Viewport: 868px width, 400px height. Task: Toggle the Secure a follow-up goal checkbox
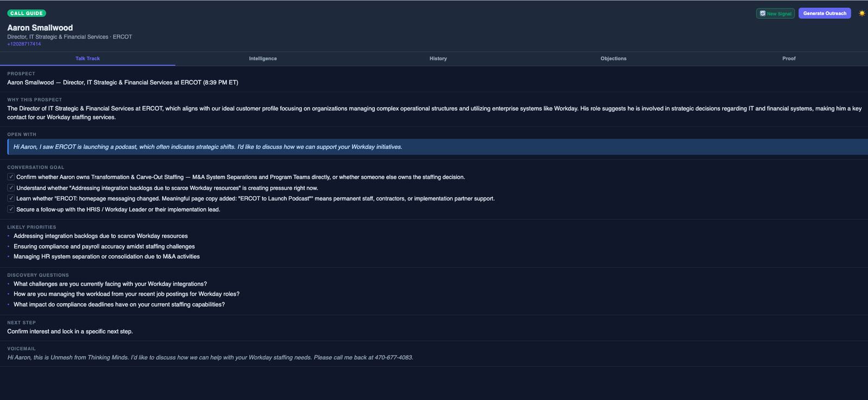coord(11,209)
